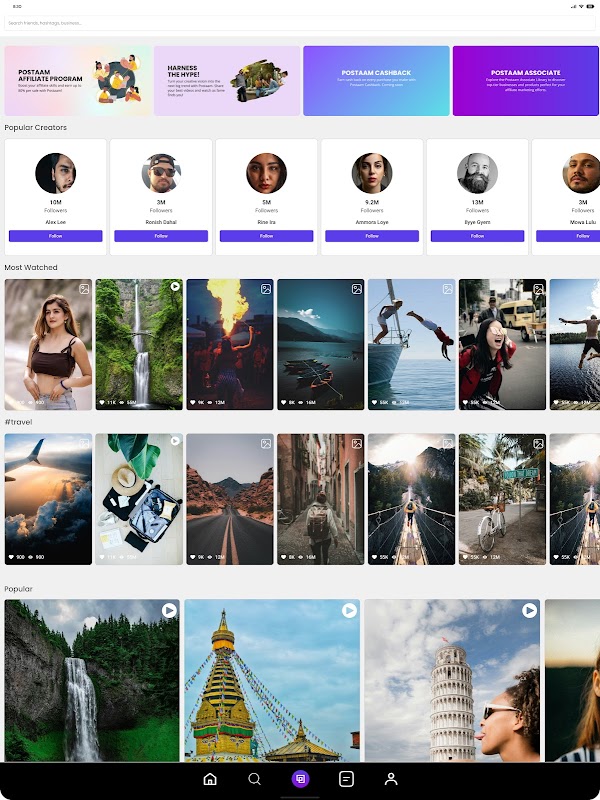Image resolution: width=600 pixels, height=800 pixels.
Task: Click the 13M followers count
Action: coord(477,202)
